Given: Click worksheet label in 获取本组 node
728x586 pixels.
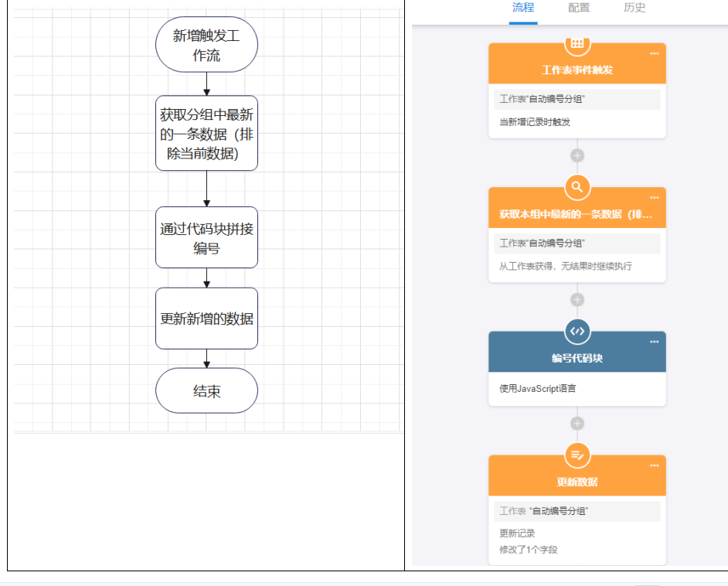Looking at the screenshot, I should click(x=577, y=244).
